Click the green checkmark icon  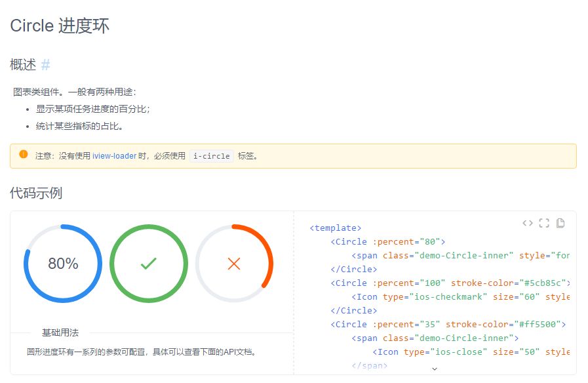pyautogui.click(x=149, y=264)
